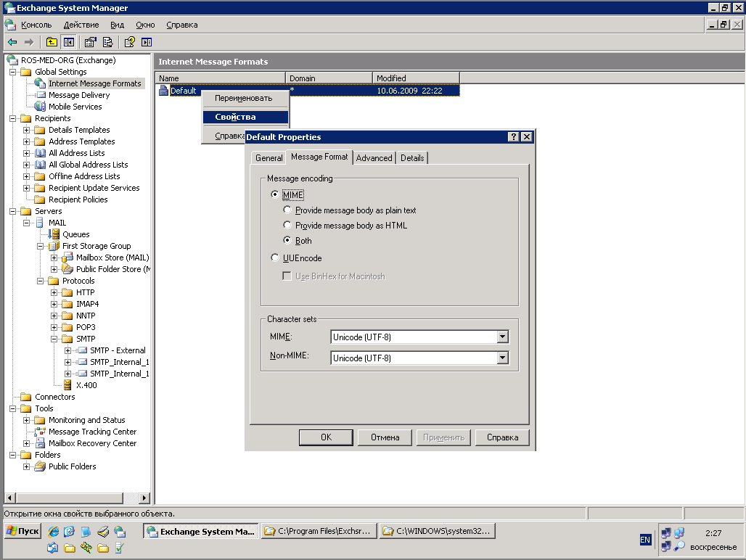This screenshot has width=746, height=560.
Task: Expand the Monitoring and Status node
Action: 27,420
